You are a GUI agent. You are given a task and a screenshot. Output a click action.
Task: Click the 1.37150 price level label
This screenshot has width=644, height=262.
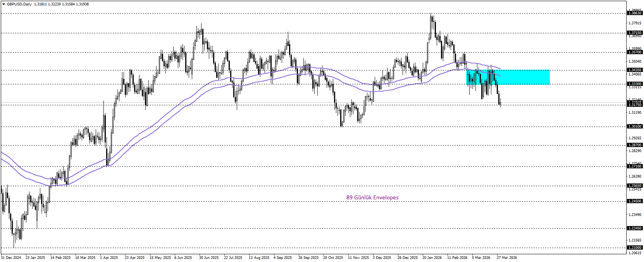tap(635, 33)
